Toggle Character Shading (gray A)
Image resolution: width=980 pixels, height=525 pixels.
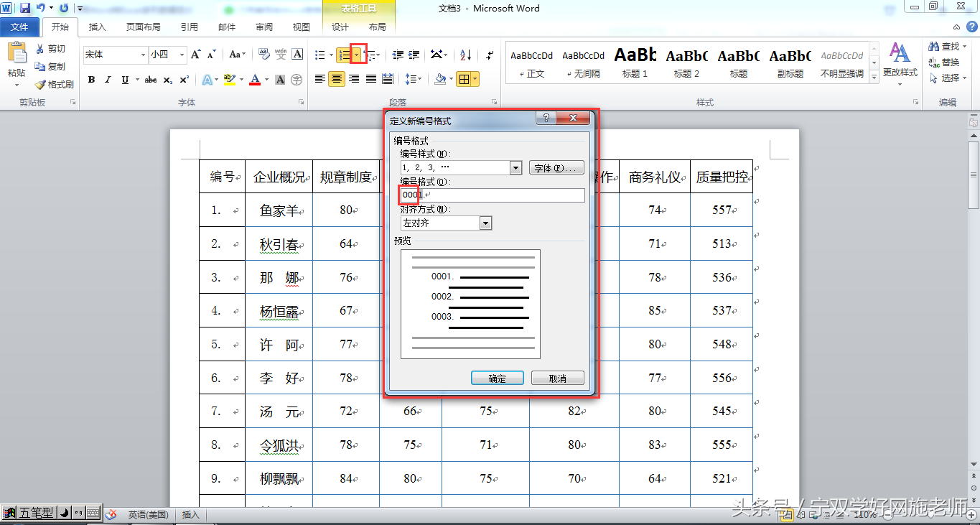pos(280,80)
